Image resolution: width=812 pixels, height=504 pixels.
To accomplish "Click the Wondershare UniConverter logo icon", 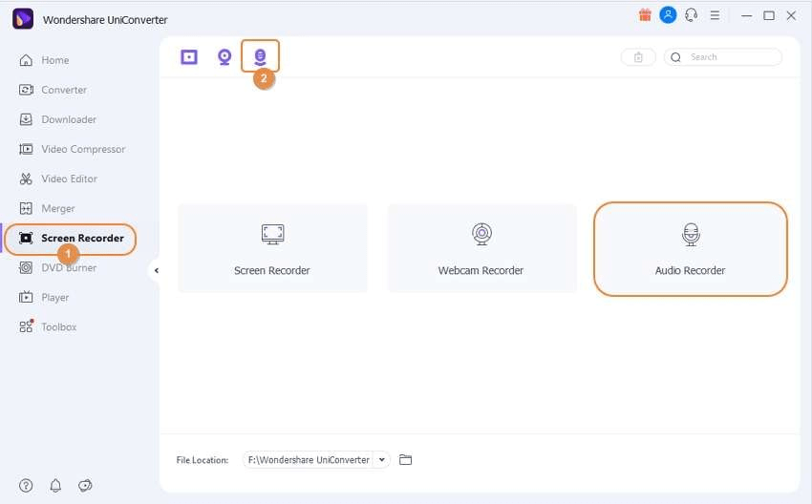I will [x=23, y=19].
